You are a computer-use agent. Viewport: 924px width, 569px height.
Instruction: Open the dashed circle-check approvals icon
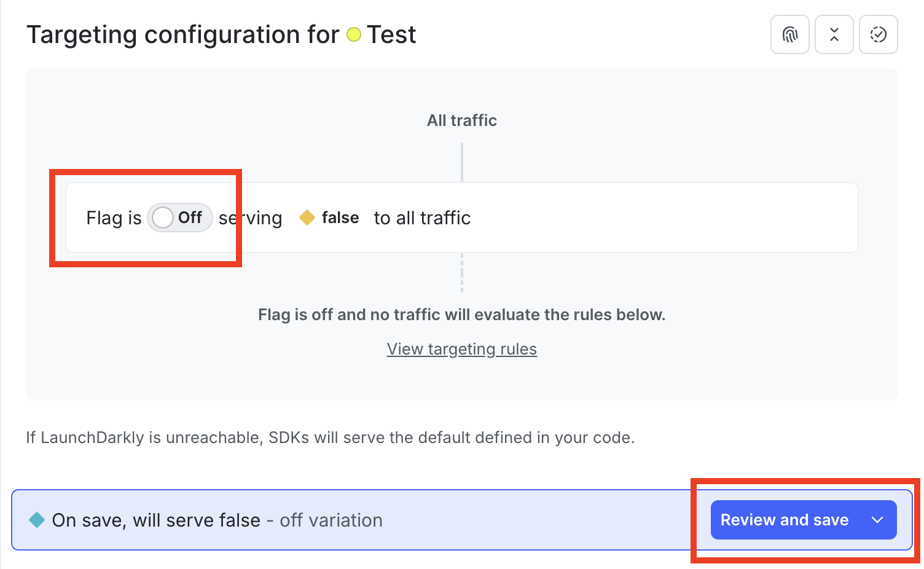coord(878,34)
